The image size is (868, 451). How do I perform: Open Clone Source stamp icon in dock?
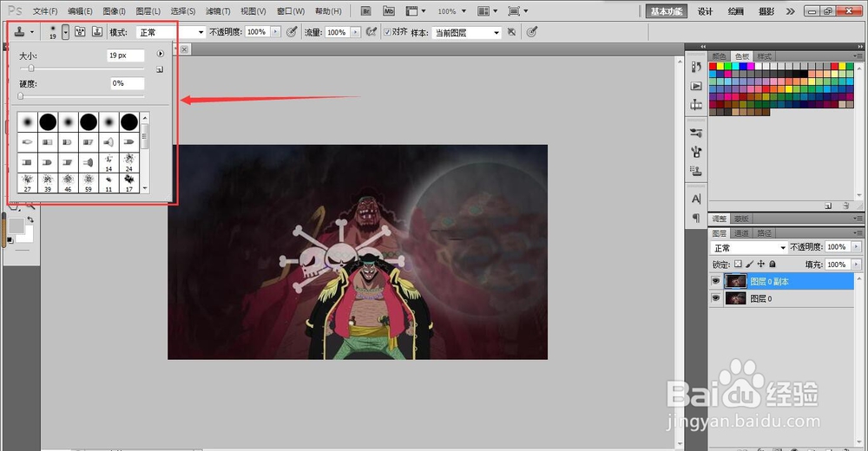coord(696,171)
